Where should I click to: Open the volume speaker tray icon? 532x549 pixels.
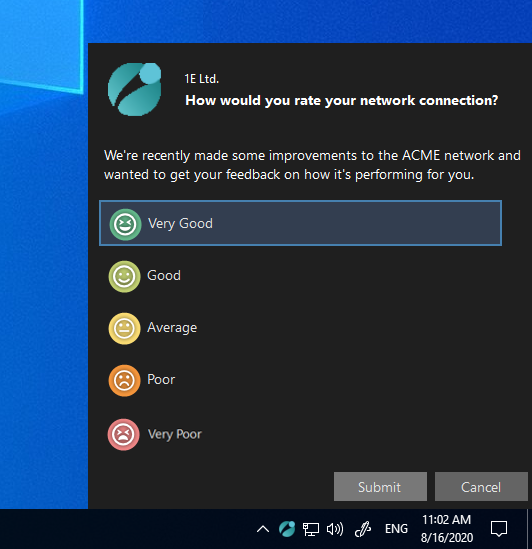tap(335, 529)
